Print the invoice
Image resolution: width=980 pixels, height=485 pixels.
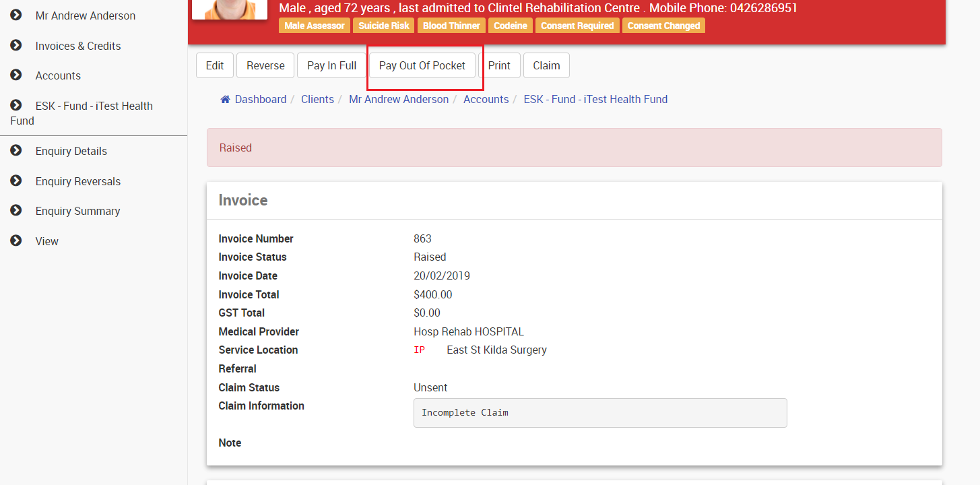click(499, 65)
